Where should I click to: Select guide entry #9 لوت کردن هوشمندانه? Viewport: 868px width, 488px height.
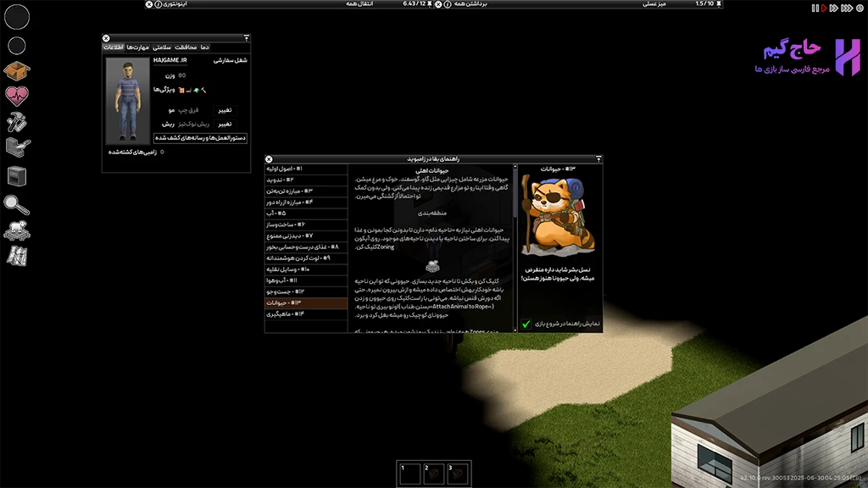306,258
